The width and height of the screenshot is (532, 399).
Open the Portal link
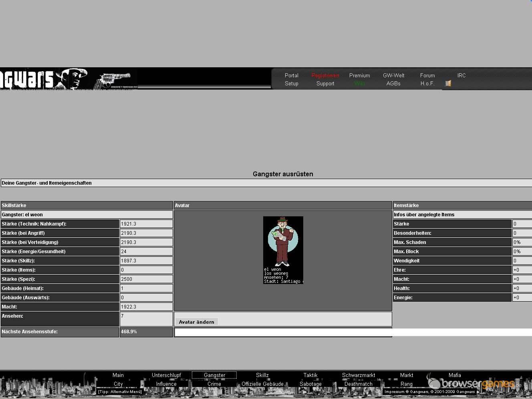coord(292,75)
